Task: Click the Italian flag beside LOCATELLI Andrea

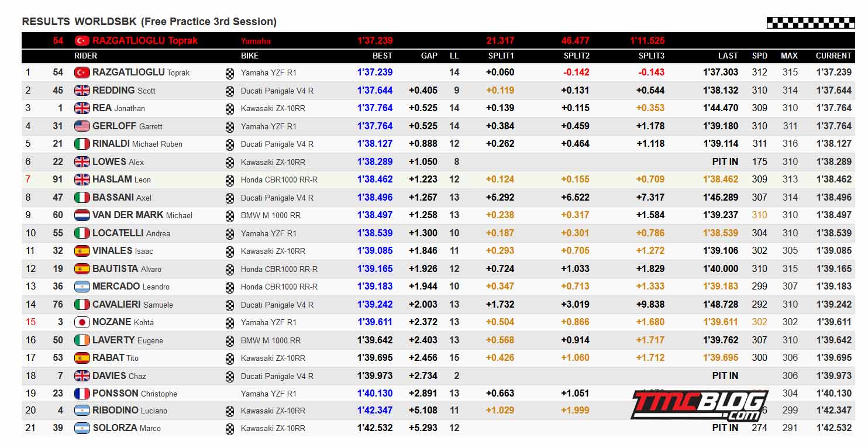Action: click(x=82, y=233)
